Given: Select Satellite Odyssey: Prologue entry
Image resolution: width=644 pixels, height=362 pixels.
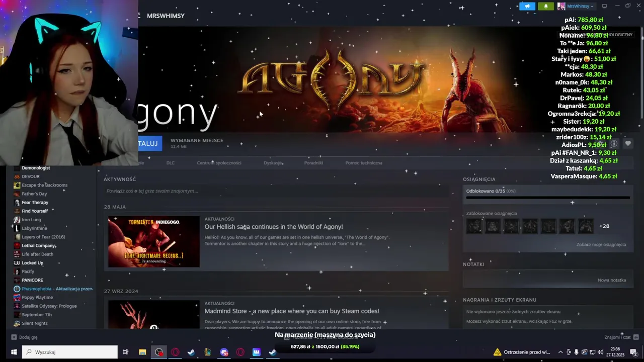Looking at the screenshot, I should [49, 306].
